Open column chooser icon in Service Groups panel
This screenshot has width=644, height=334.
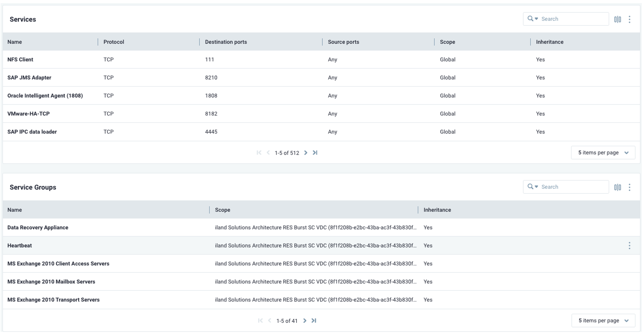[617, 187]
